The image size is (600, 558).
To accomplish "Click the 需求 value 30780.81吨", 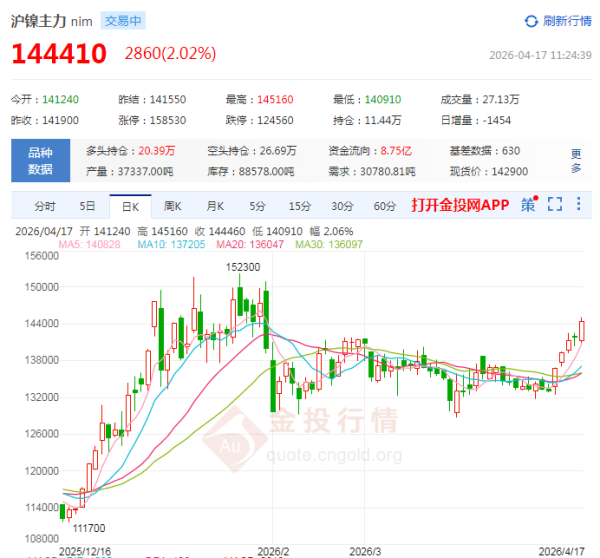I will coord(388,171).
